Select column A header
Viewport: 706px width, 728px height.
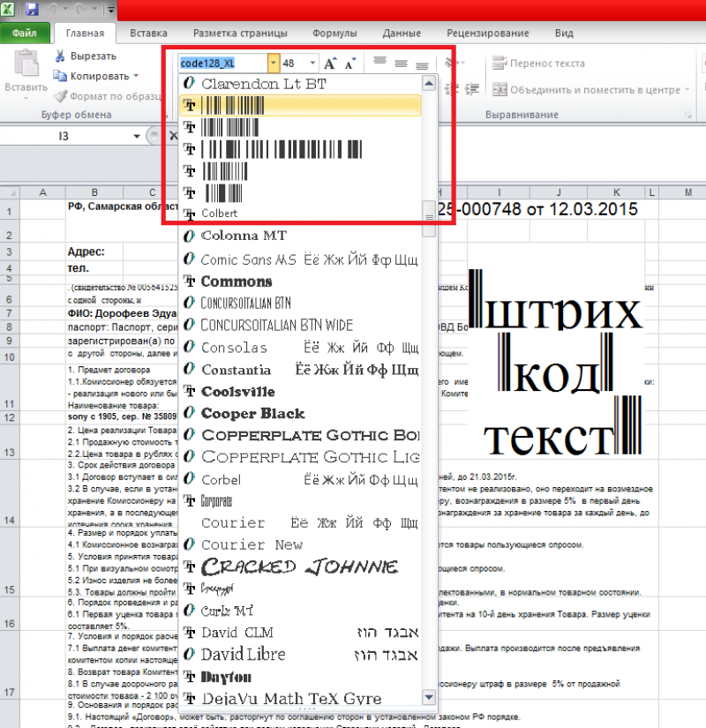42,192
